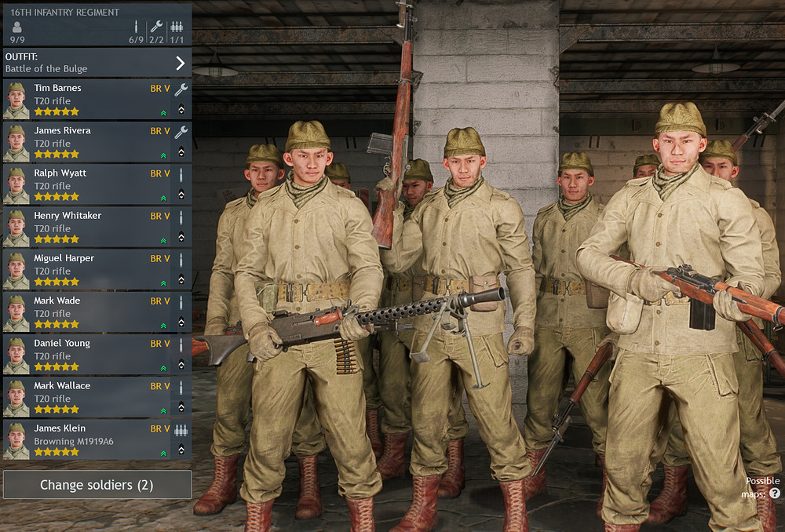Image resolution: width=785 pixels, height=532 pixels.
Task: Click the soldier count icon above 9/9
Action: click(17, 27)
